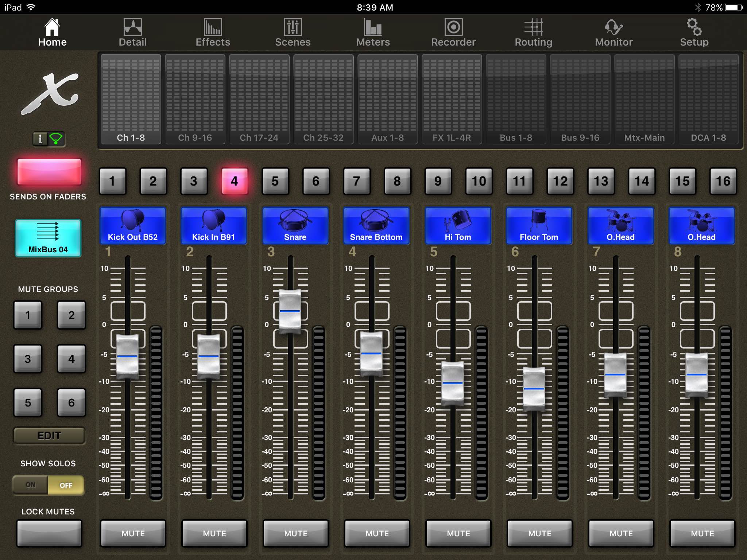The width and height of the screenshot is (747, 560).
Task: Open the Effects rack view
Action: (213, 32)
